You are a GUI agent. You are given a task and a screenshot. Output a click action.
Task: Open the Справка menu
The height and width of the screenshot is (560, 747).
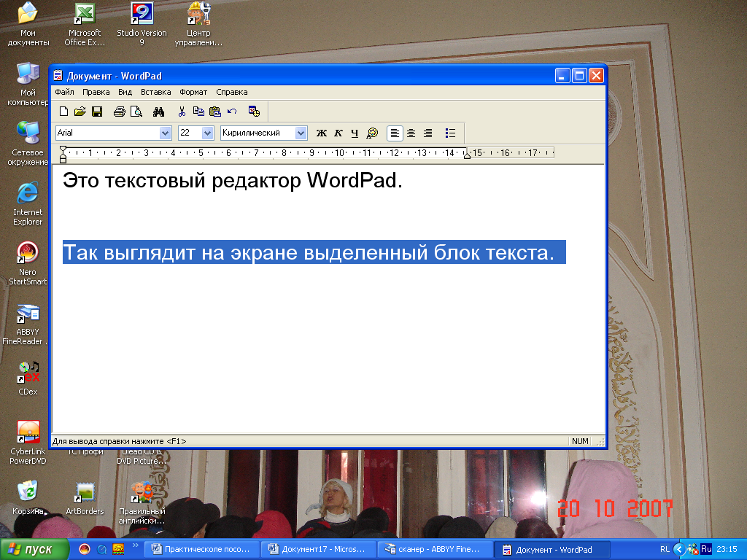click(231, 93)
